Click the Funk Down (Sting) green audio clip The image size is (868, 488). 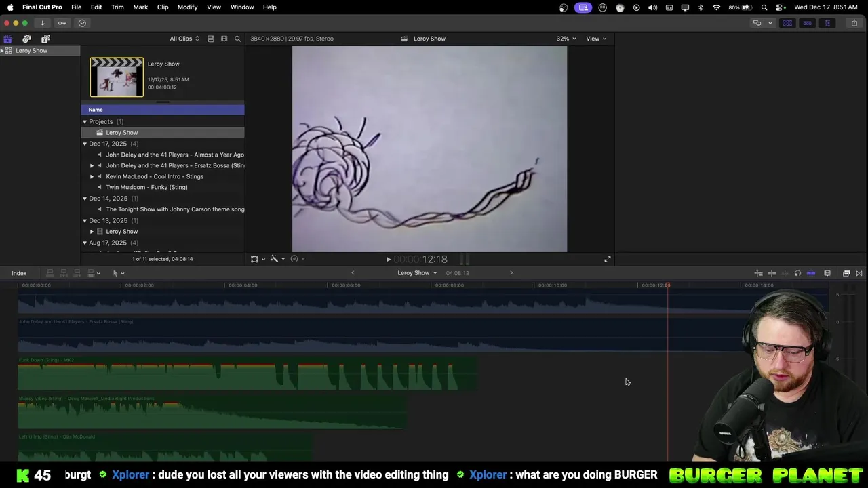click(248, 374)
